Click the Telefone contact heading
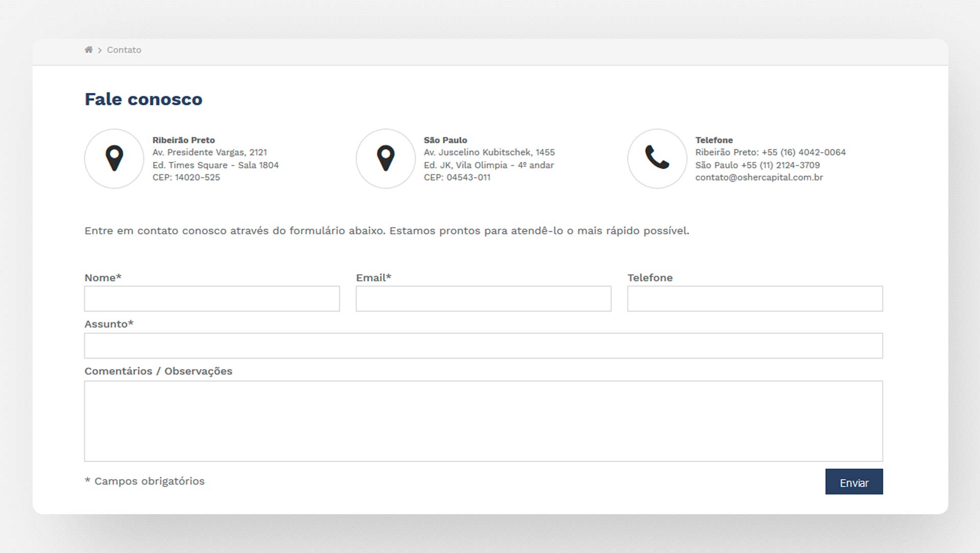The height and width of the screenshot is (553, 980). (x=714, y=140)
